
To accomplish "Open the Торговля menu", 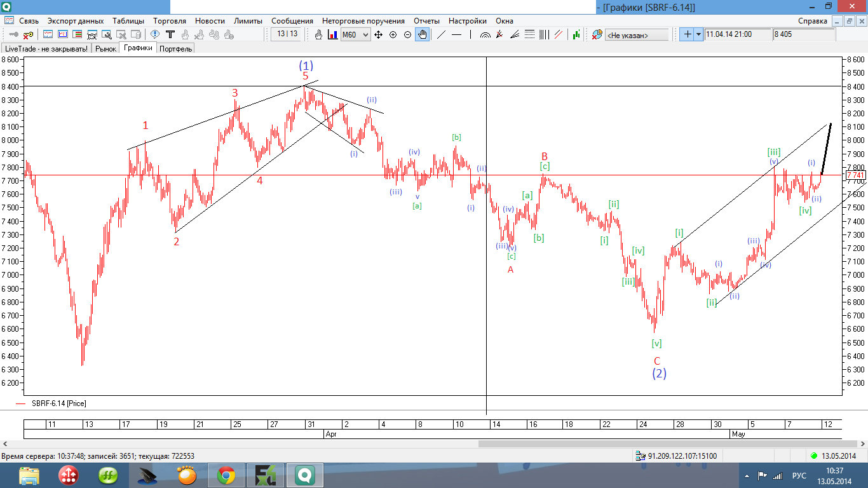I will tap(170, 21).
